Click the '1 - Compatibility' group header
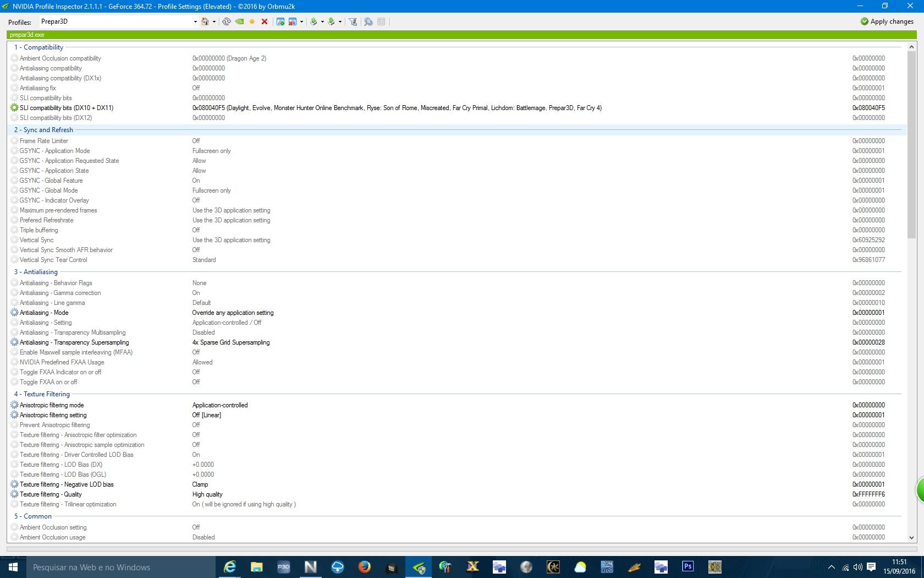This screenshot has width=924, height=578. coord(38,47)
